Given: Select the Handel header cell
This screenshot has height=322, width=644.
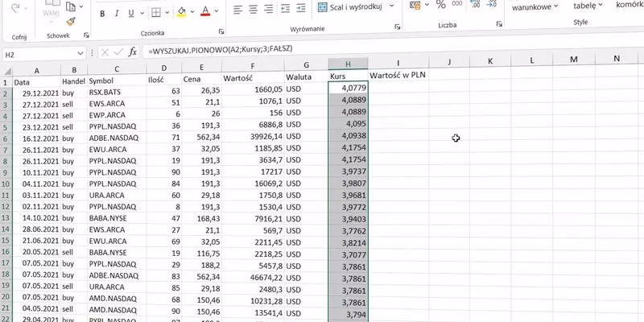Looking at the screenshot, I should tap(74, 81).
